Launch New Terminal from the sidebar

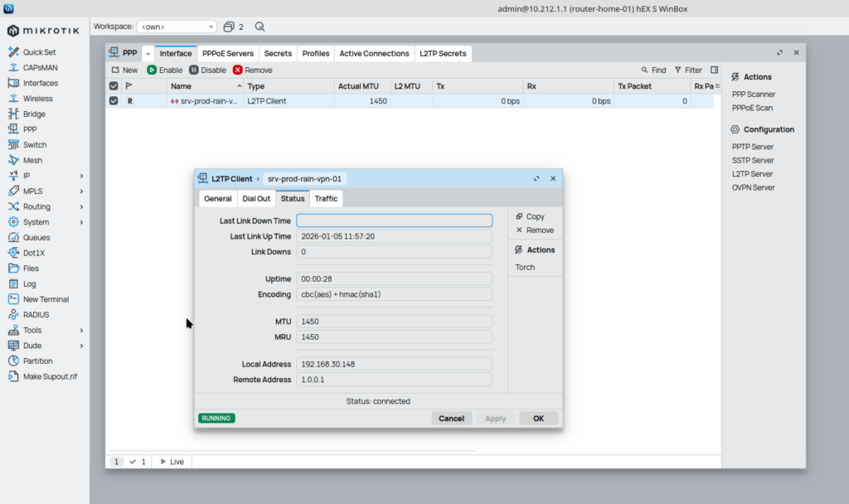click(x=46, y=299)
